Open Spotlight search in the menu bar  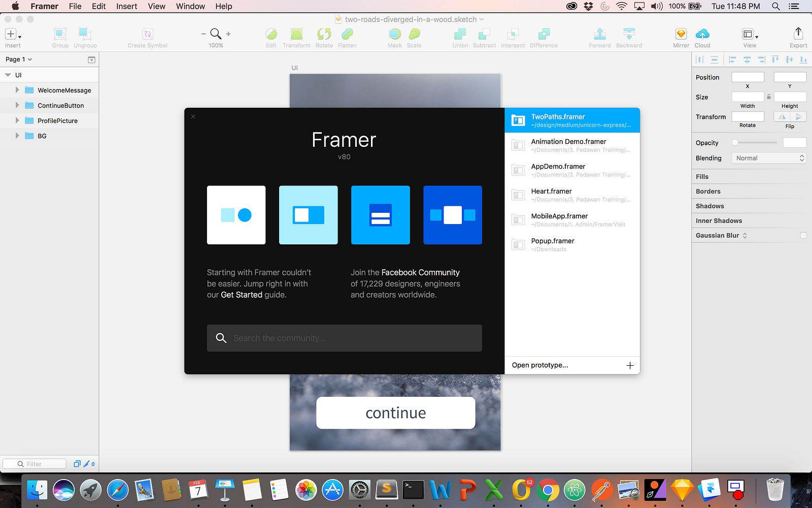tap(776, 6)
